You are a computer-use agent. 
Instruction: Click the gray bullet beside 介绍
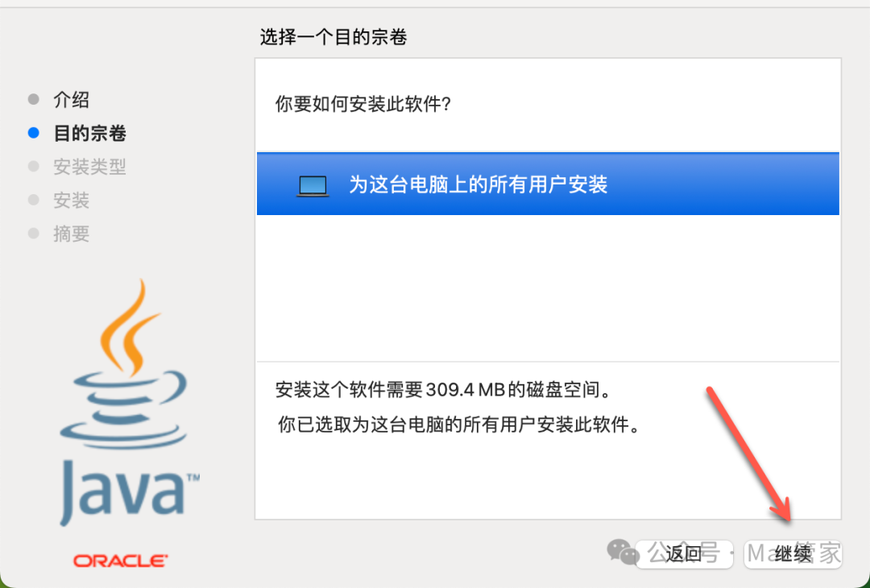coord(33,100)
